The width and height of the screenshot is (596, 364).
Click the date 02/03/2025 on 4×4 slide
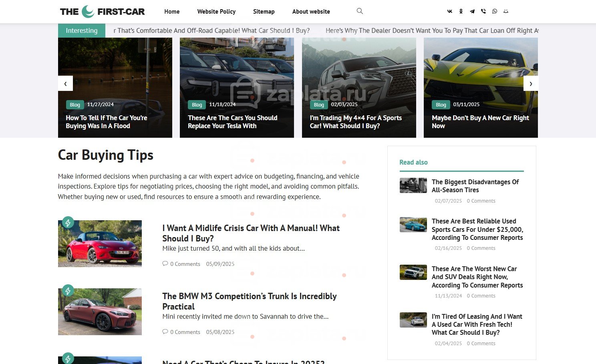point(344,105)
